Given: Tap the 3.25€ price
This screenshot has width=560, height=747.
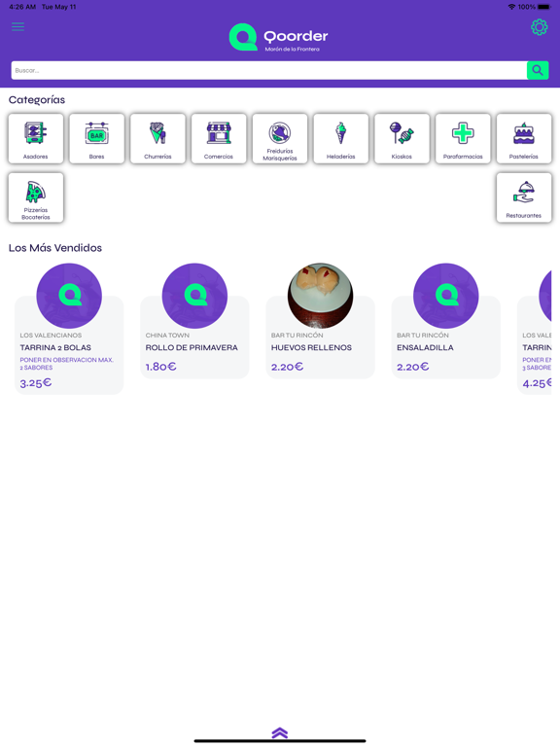Looking at the screenshot, I should point(36,383).
